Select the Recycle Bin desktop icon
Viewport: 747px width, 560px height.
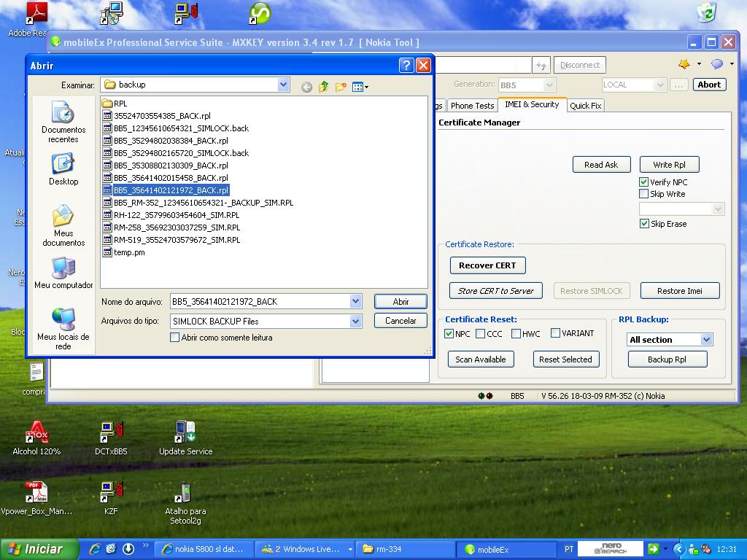[706, 12]
